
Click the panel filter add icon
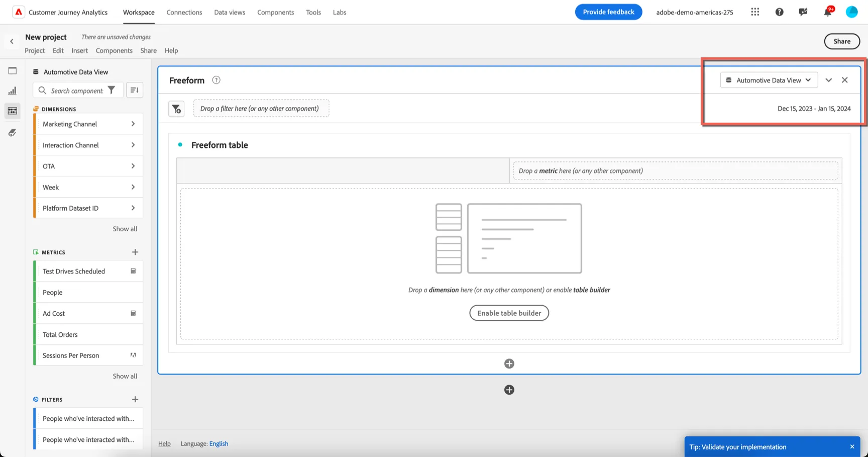coord(176,109)
